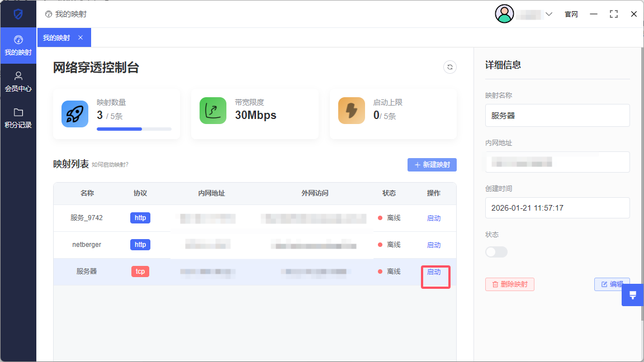The width and height of the screenshot is (644, 362).
Task: Click 启动 for the netberger mapping
Action: point(434,245)
